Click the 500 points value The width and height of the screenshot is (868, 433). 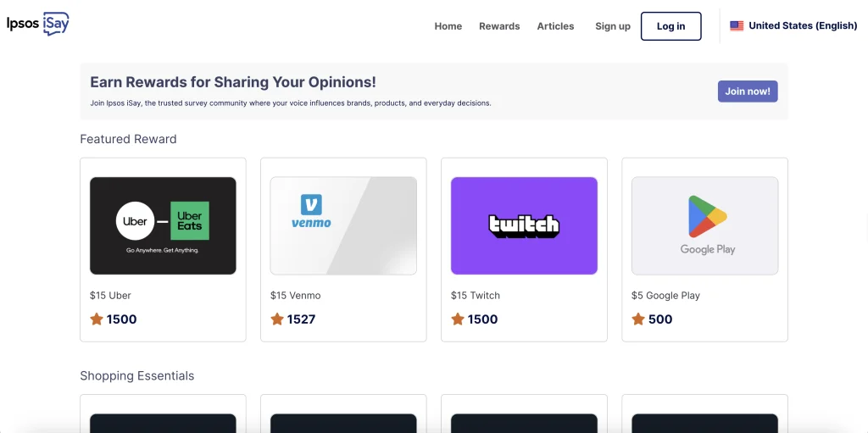pyautogui.click(x=659, y=319)
